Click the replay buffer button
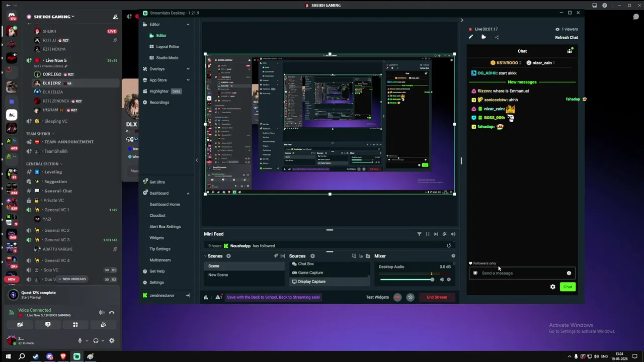 coord(410,297)
